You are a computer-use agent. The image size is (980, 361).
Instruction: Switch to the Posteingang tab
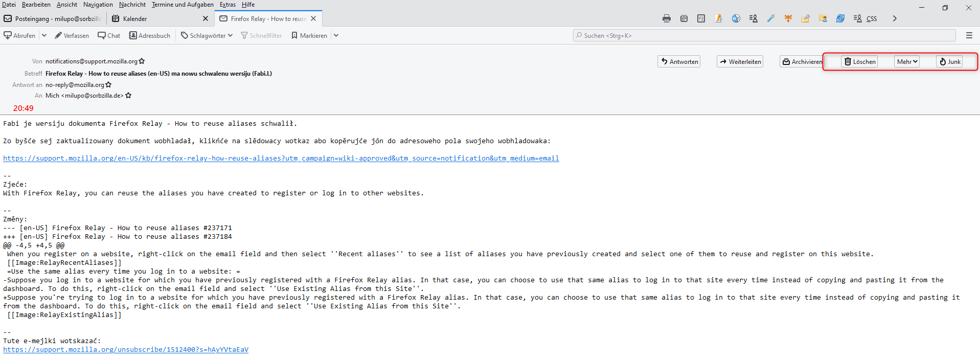coord(53,18)
